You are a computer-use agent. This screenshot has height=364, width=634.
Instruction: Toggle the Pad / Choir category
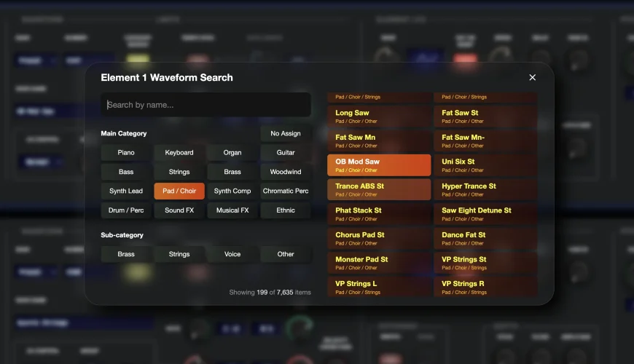coord(179,191)
